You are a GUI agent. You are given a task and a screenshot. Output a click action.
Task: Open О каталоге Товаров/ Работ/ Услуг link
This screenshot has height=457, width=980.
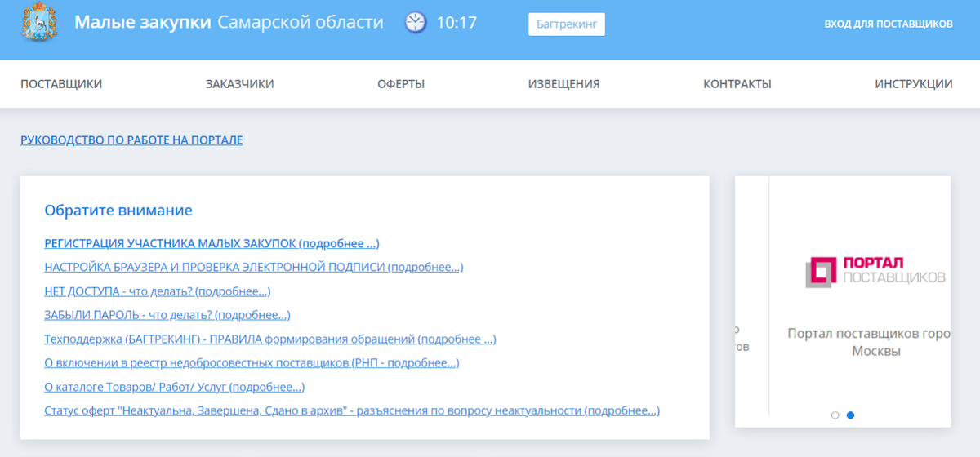(175, 387)
